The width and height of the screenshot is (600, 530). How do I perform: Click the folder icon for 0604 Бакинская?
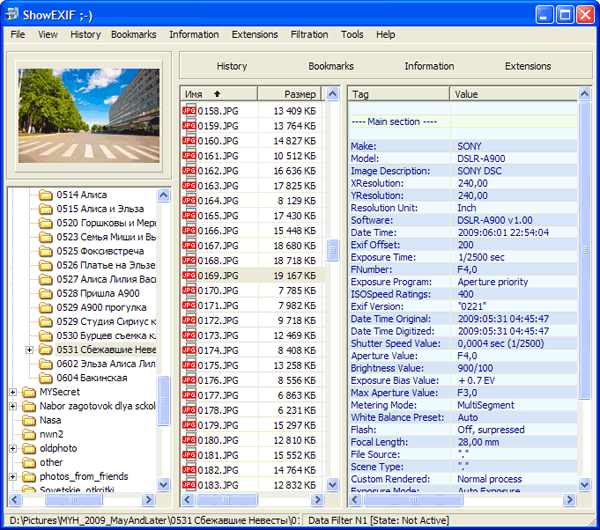point(45,378)
